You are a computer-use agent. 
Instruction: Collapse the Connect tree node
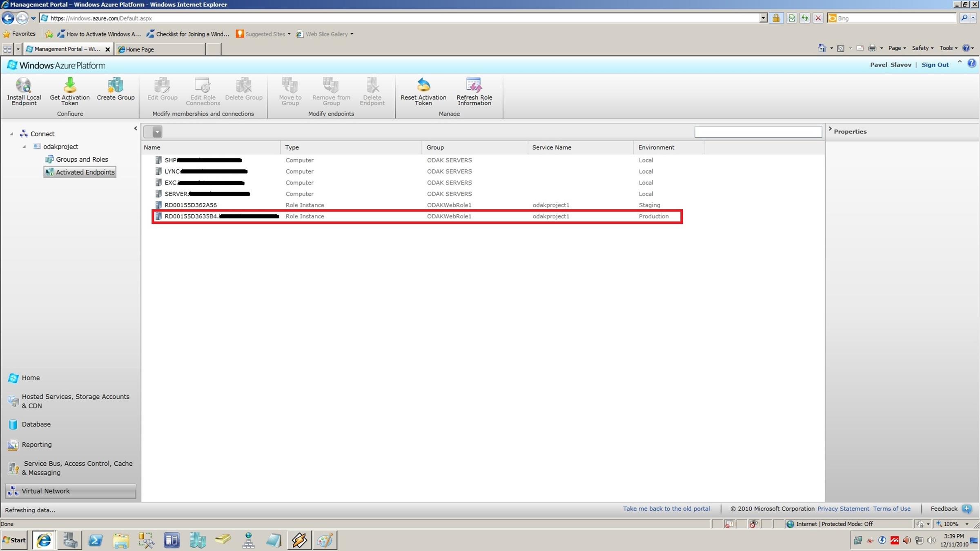[11, 134]
